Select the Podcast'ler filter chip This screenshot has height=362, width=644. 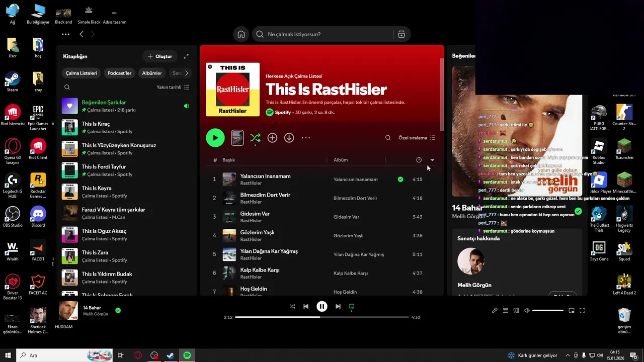click(119, 73)
